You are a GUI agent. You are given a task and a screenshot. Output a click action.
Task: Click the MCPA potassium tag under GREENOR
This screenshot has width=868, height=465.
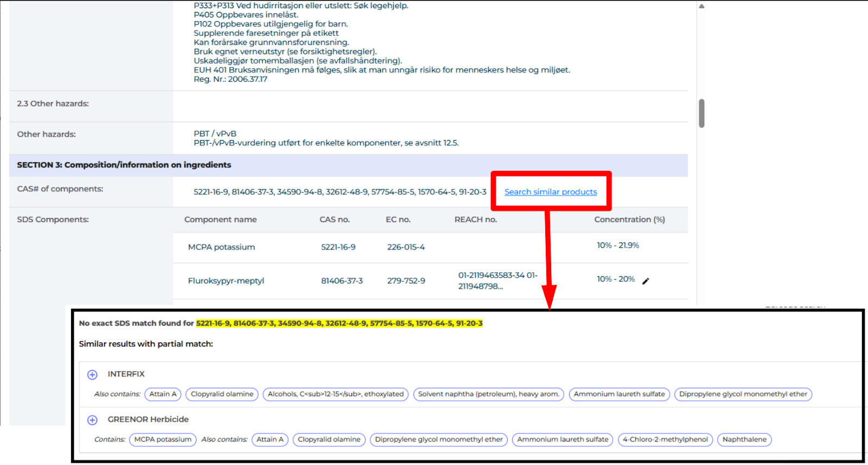(163, 439)
